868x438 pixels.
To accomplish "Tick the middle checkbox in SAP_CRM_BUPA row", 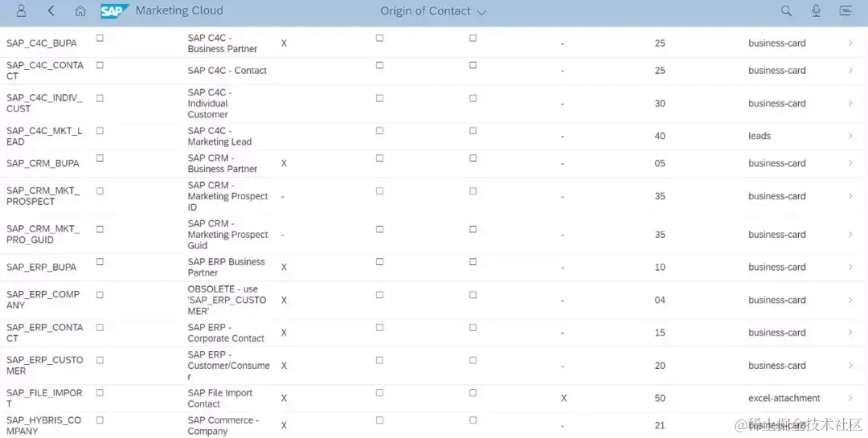I will (379, 158).
